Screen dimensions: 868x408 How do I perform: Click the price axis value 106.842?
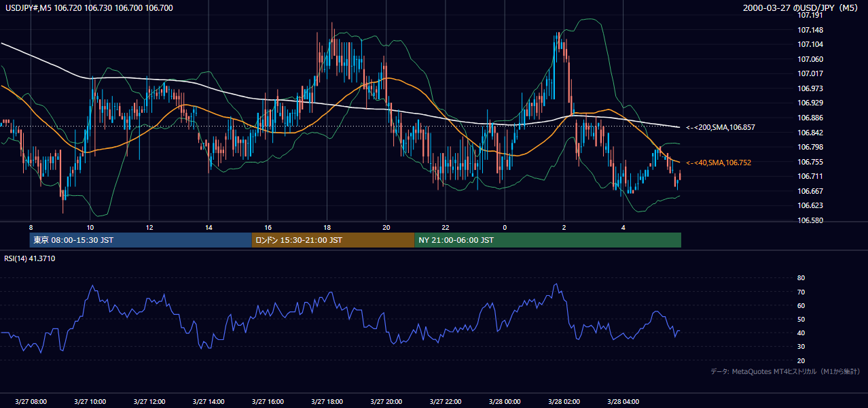[811, 133]
